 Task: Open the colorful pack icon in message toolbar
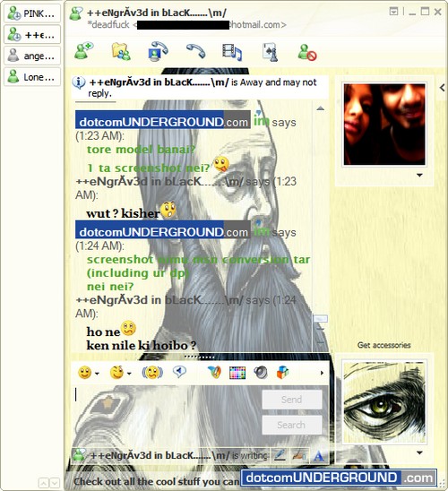pyautogui.click(x=214, y=372)
